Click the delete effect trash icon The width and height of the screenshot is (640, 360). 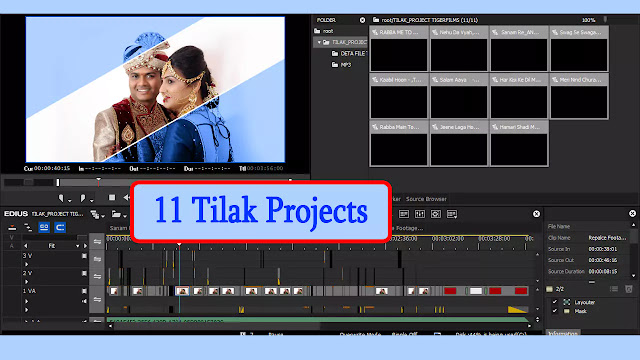tap(629, 289)
